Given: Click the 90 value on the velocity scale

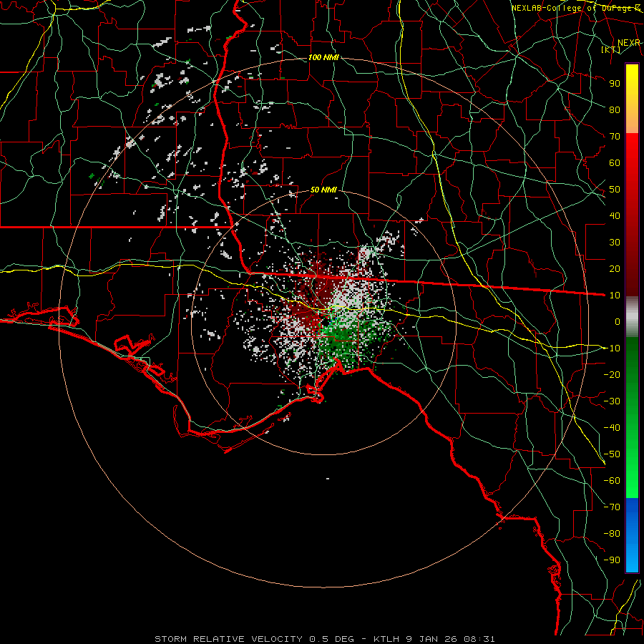Looking at the screenshot, I should (x=615, y=84).
